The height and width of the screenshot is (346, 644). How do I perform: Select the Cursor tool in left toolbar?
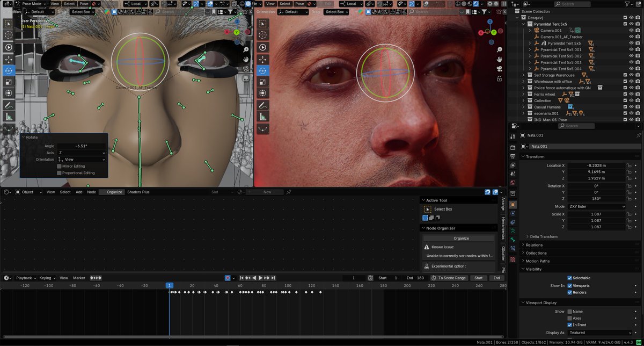tap(9, 35)
